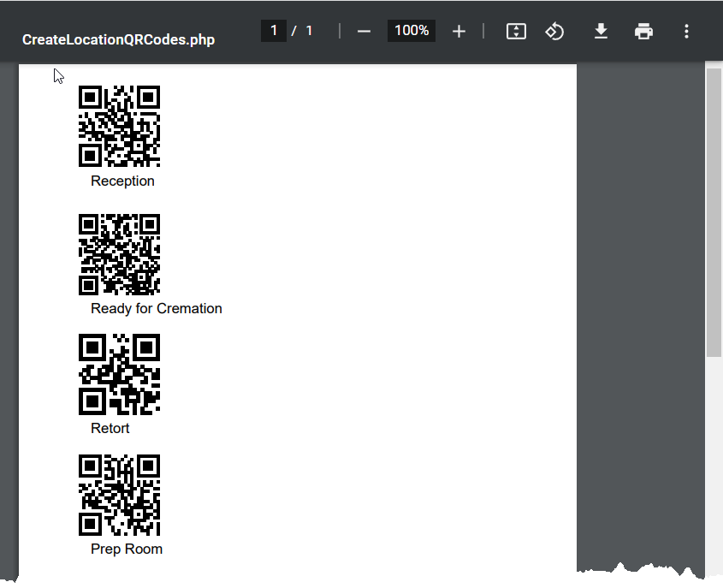Expand the zoom options near the percentage
Screen dimensions: 723x588
tap(411, 30)
